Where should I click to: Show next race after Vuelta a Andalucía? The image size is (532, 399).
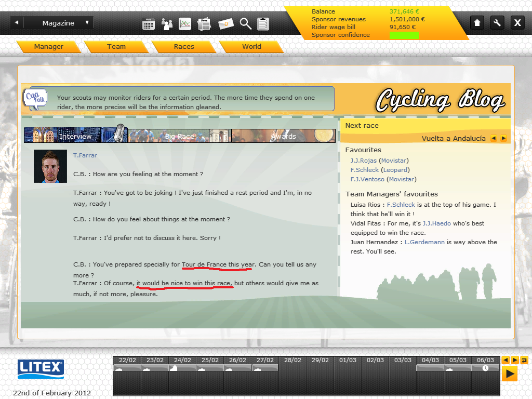[x=503, y=139]
